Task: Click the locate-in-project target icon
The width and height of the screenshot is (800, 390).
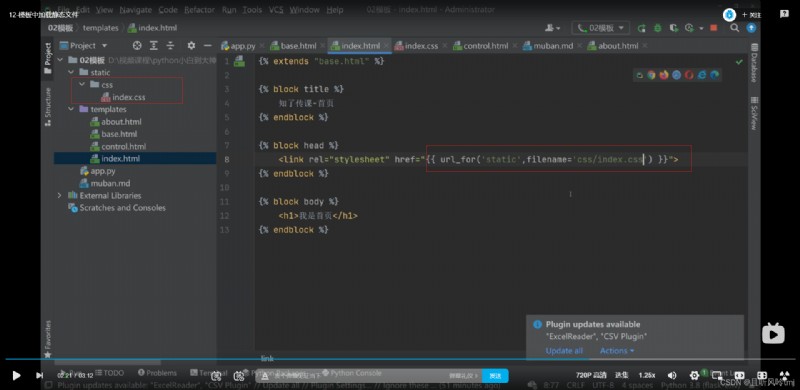Action: coord(137,45)
